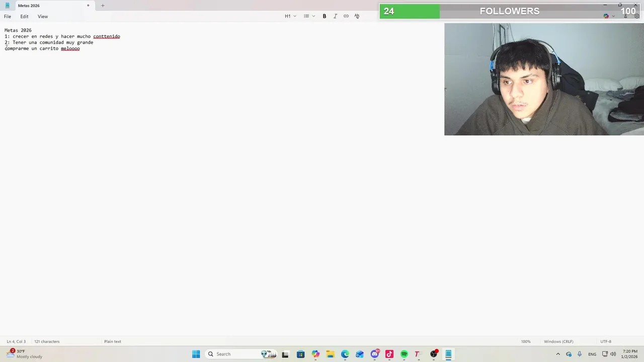The width and height of the screenshot is (644, 362).
Task: Change UTF-8 encoding in status bar
Action: click(x=606, y=341)
